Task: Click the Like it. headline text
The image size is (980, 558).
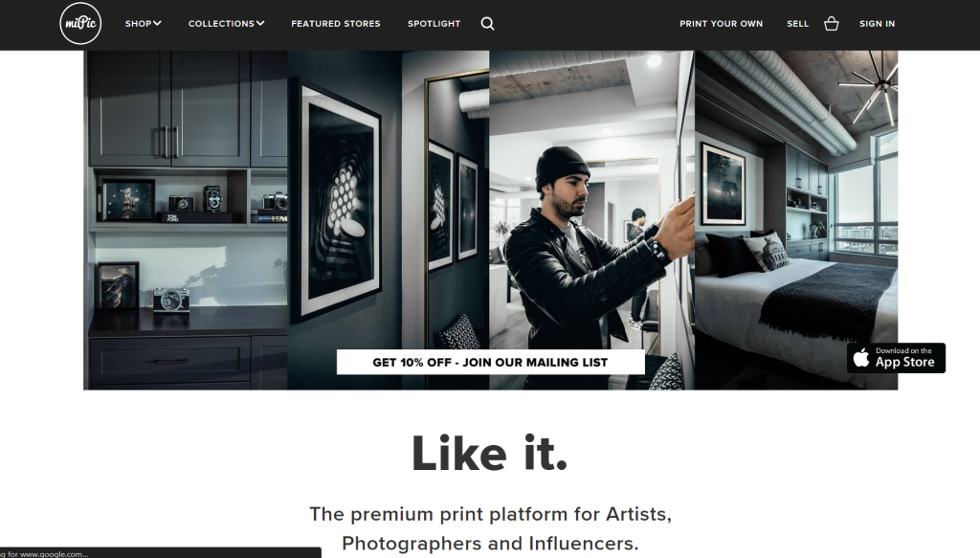Action: 489,453
